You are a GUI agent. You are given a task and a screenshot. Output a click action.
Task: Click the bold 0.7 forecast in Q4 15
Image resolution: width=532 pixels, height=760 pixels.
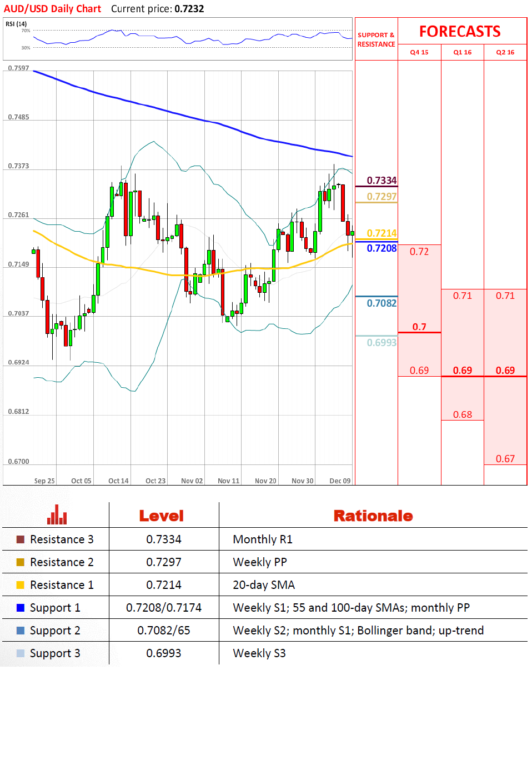point(419,327)
